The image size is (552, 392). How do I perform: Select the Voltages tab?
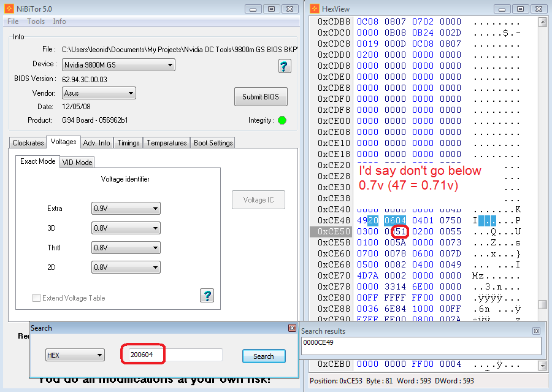pos(63,142)
